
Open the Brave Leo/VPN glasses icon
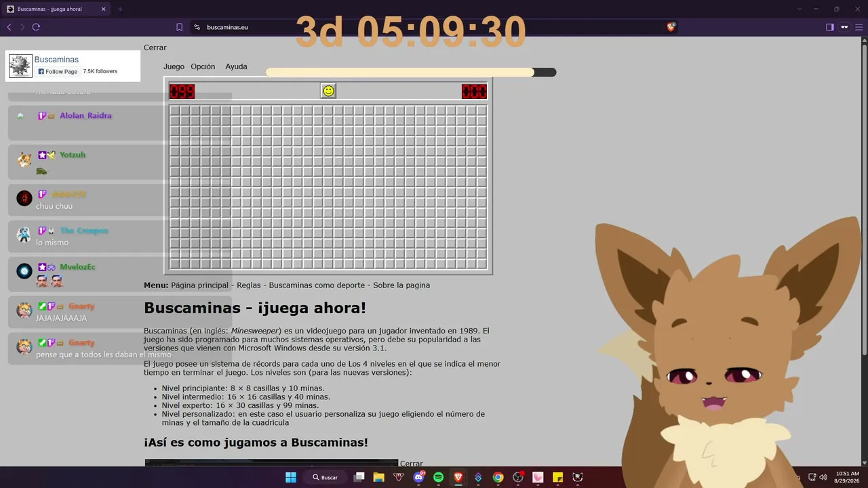tap(844, 27)
